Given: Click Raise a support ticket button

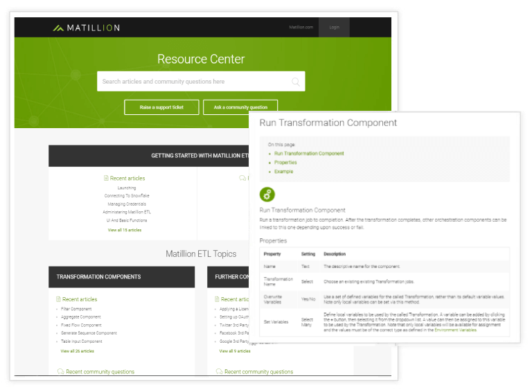Looking at the screenshot, I should [x=161, y=107].
